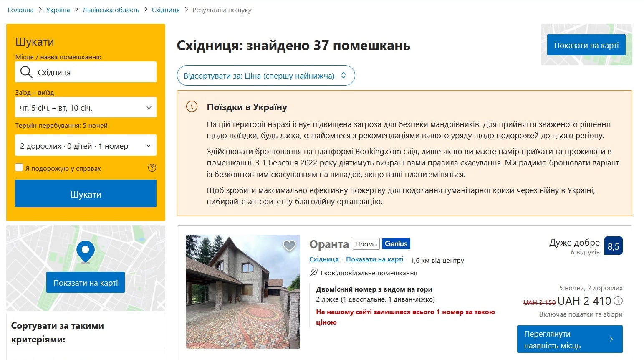Click the eco-friendly property icon
The width and height of the screenshot is (644, 360).
[314, 272]
